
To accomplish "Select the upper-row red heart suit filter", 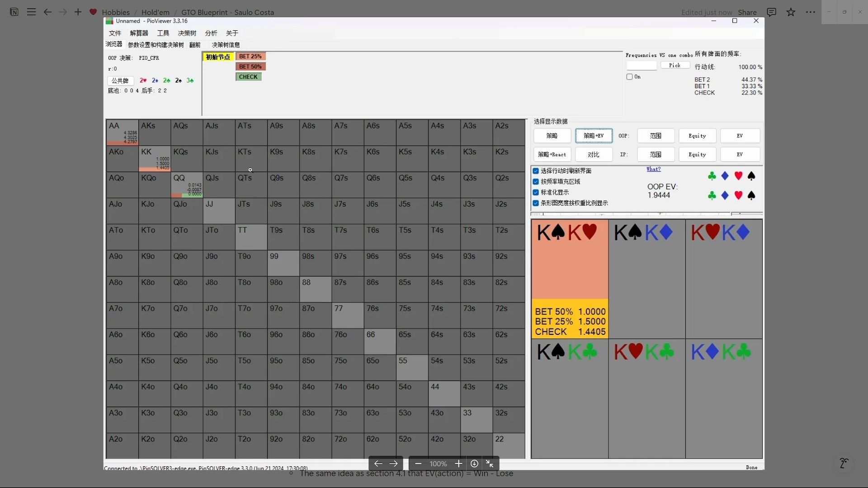I will tap(738, 176).
